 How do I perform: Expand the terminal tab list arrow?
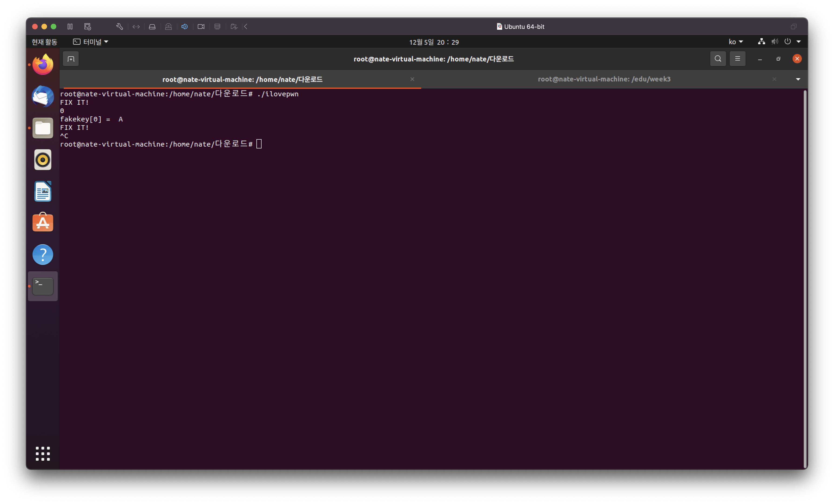(798, 79)
